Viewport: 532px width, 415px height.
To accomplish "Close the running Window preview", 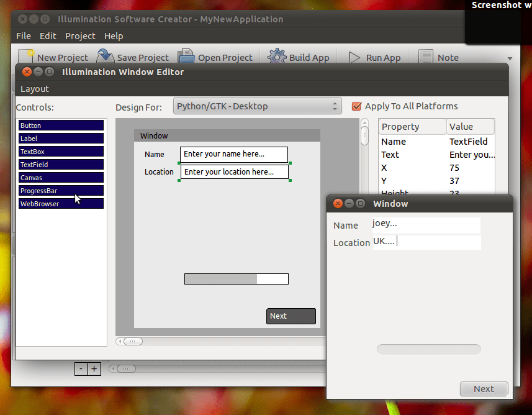I will (x=338, y=203).
